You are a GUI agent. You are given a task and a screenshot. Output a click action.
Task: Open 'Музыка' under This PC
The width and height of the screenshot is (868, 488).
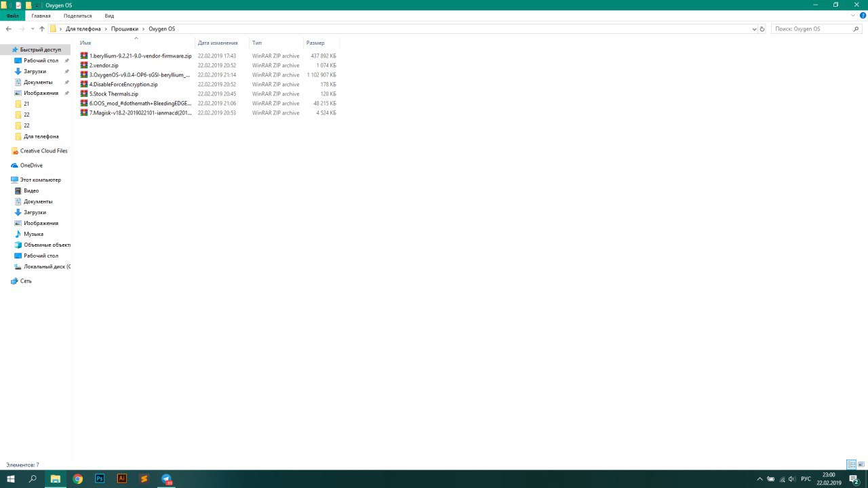click(33, 234)
